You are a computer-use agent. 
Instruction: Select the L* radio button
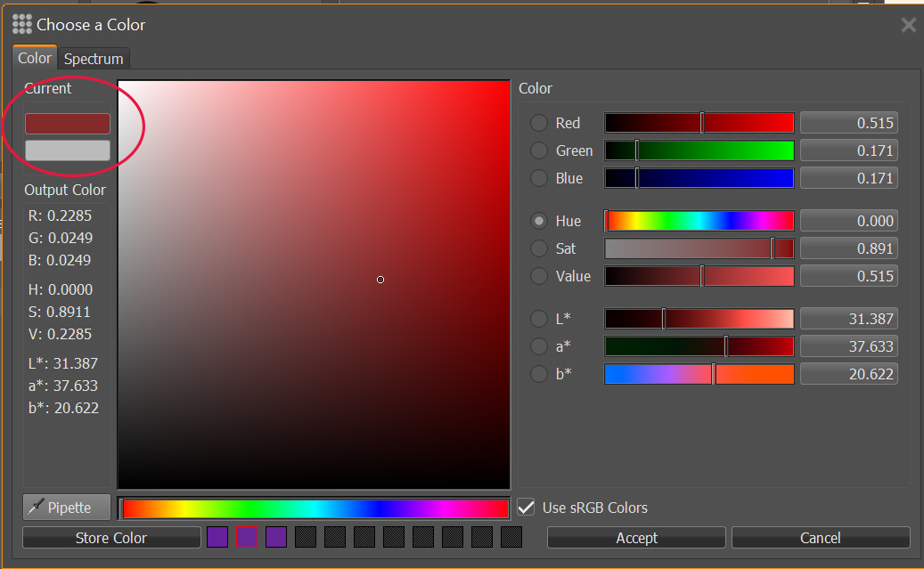pos(539,318)
